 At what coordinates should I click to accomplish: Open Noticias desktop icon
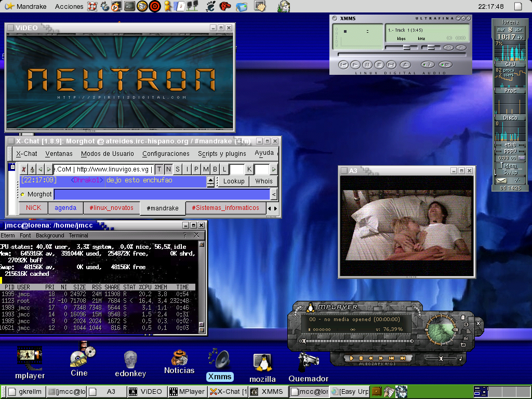pos(179,362)
